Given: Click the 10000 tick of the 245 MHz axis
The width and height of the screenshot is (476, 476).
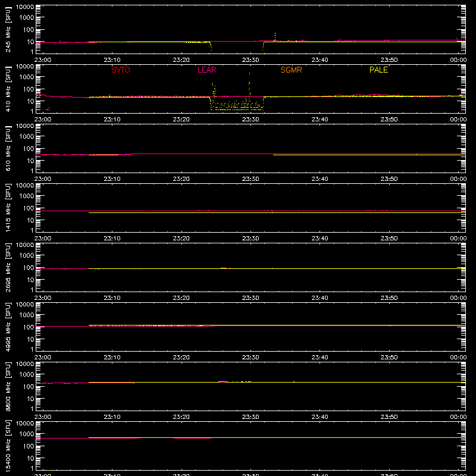Looking at the screenshot, I should (x=25, y=7).
